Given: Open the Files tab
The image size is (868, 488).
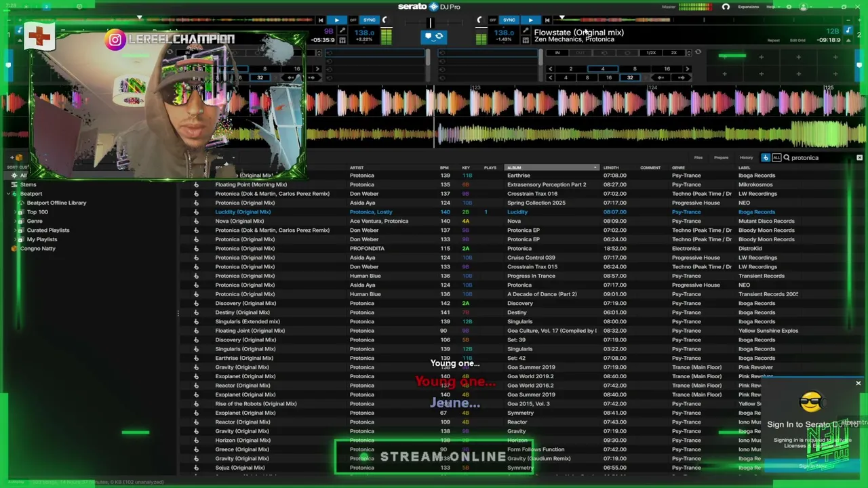Looking at the screenshot, I should [x=698, y=158].
